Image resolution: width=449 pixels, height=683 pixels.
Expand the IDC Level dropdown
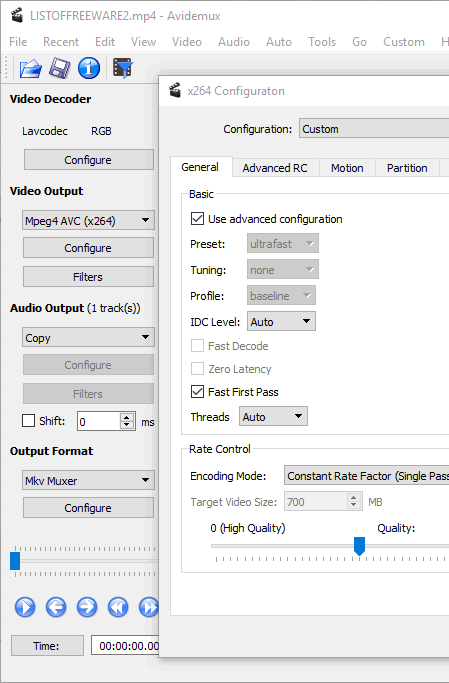click(281, 321)
